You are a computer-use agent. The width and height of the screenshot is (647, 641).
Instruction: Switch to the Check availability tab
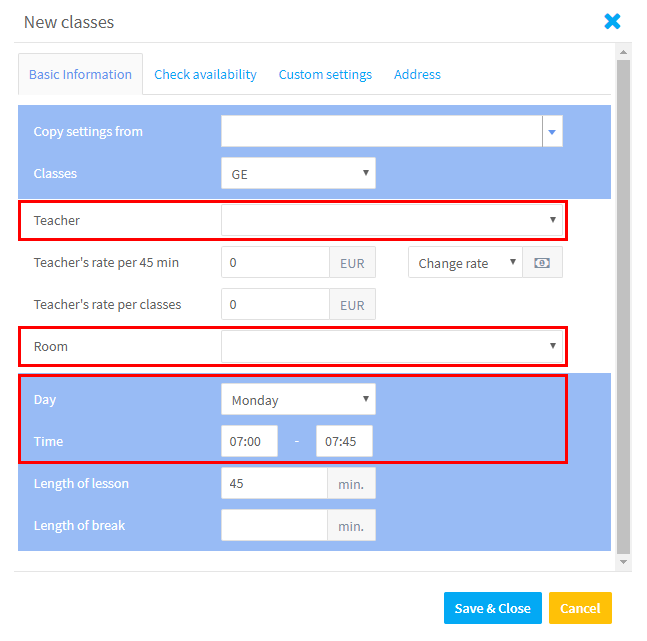click(x=205, y=75)
